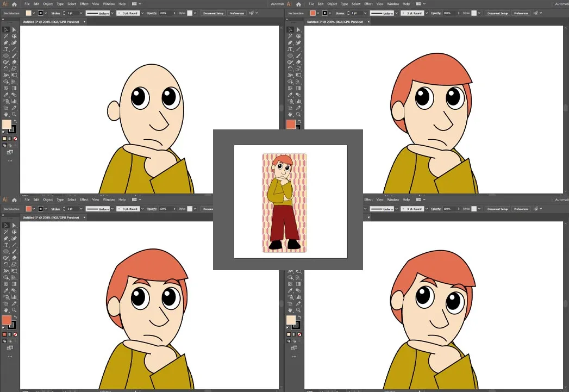Click the center full-body character thumbnail
This screenshot has width=569, height=392.
[x=285, y=203]
